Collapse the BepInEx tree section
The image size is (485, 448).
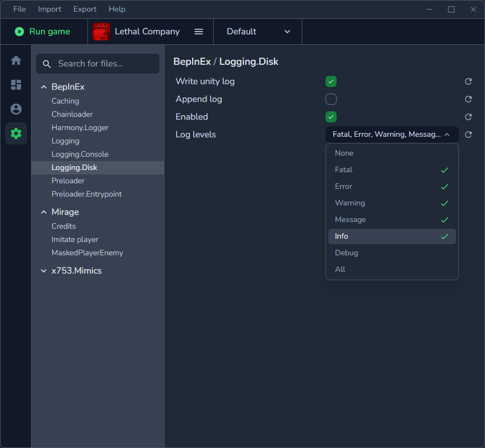(x=44, y=87)
